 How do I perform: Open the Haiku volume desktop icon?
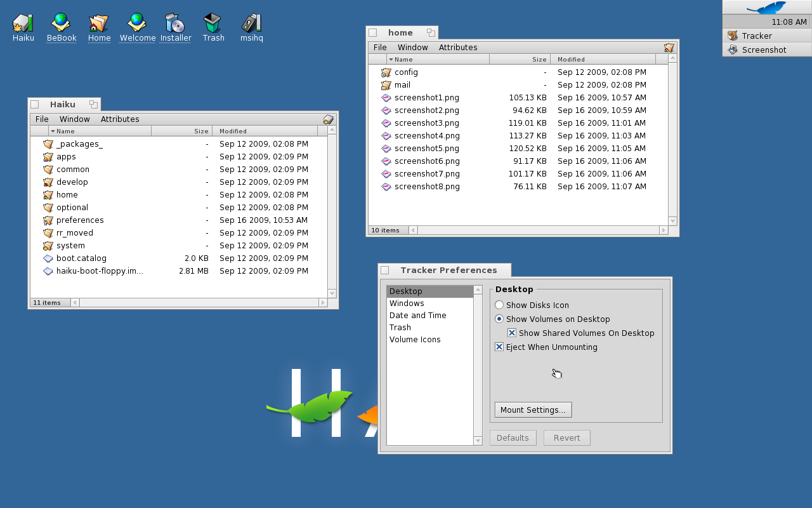tap(23, 23)
